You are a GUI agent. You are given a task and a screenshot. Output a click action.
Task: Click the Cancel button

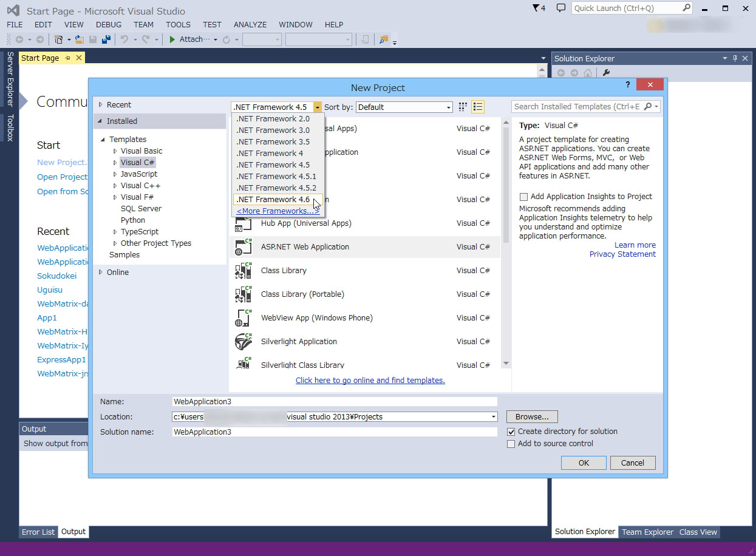click(x=632, y=463)
